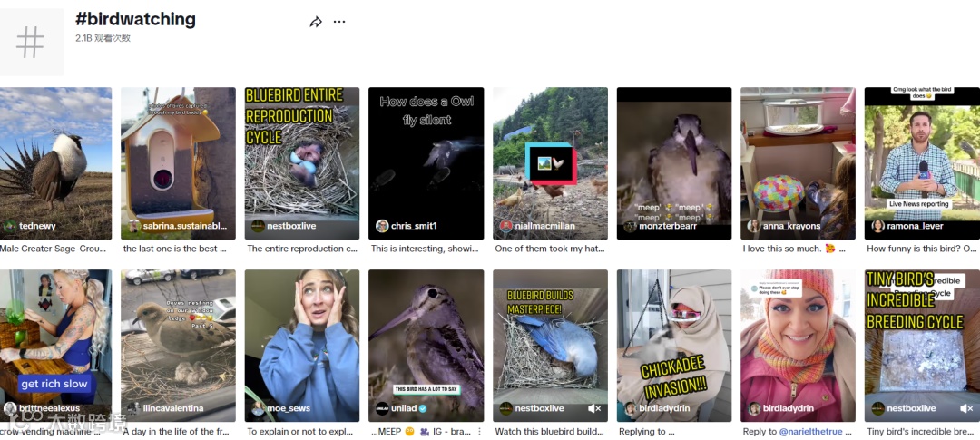Open the Live News reporting video thumbnail
The height and width of the screenshot is (440, 980).
click(922, 163)
